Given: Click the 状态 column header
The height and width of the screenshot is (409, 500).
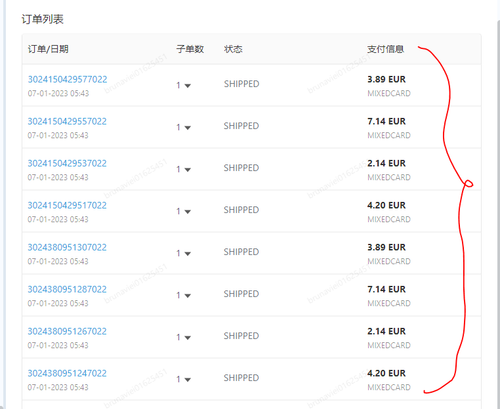Looking at the screenshot, I should (233, 49).
